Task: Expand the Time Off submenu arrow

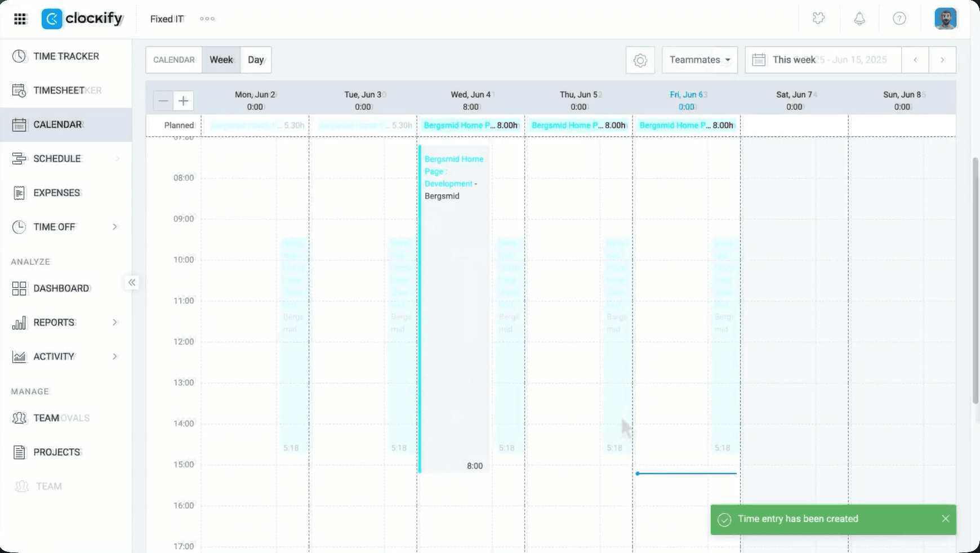Action: pos(115,227)
